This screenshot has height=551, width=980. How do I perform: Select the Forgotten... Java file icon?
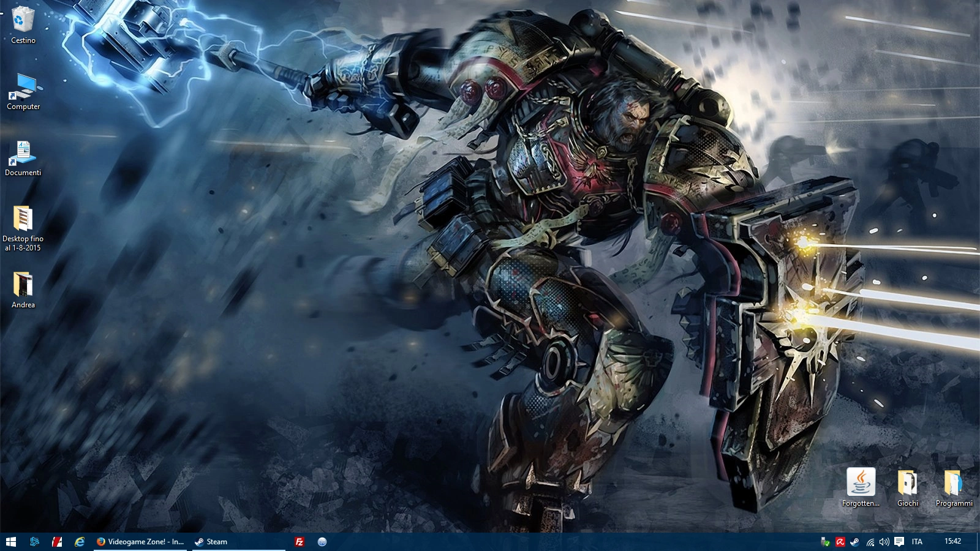(861, 487)
